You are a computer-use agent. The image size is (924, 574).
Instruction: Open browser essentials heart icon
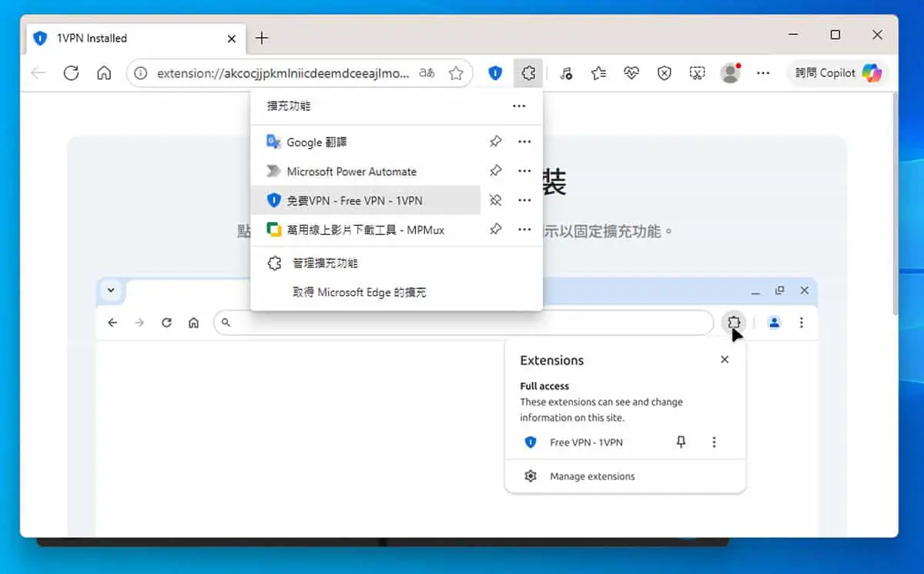[631, 73]
